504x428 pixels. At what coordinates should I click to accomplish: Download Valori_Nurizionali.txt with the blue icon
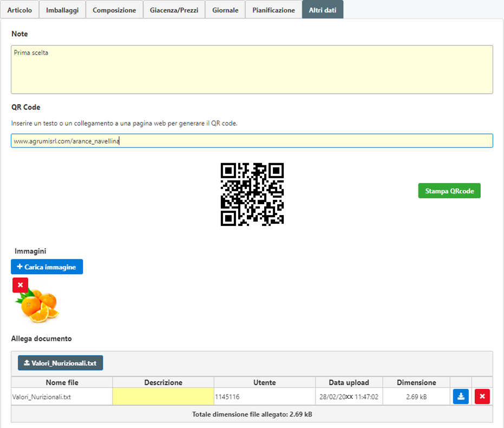(x=461, y=397)
